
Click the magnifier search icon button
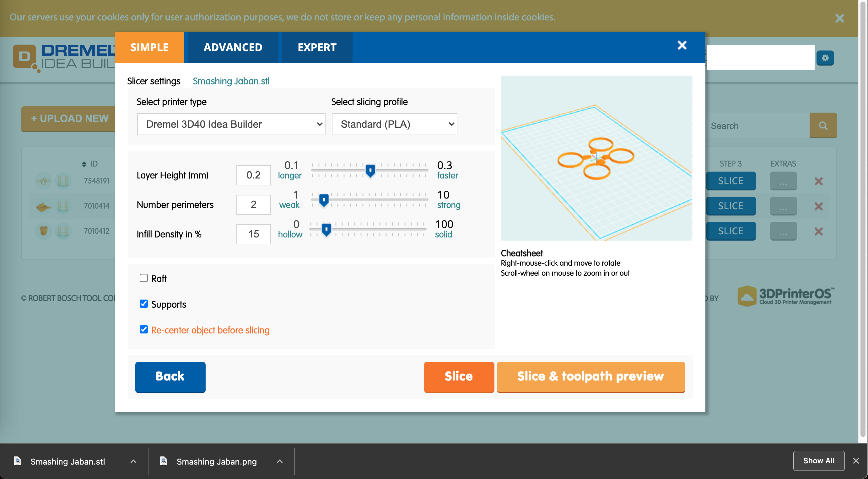[822, 125]
